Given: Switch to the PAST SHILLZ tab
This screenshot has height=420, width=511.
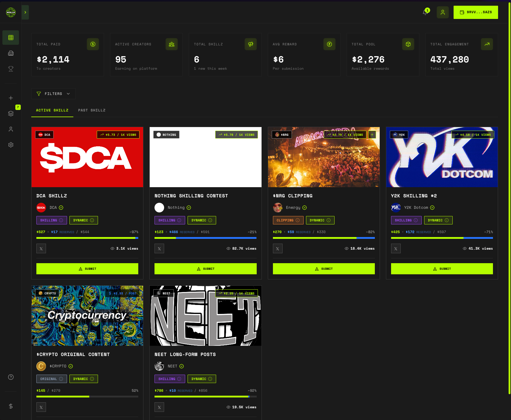Looking at the screenshot, I should click(92, 110).
